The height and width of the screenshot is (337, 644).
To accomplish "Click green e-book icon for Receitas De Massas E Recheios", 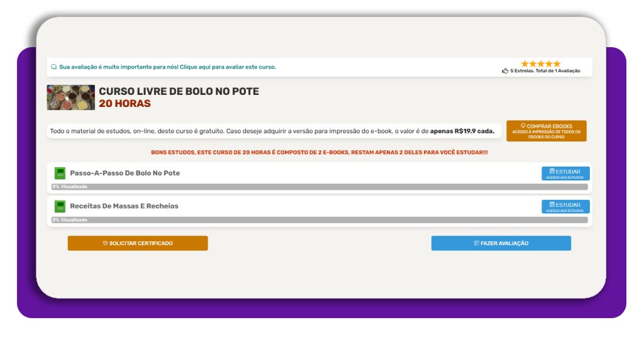I will click(x=60, y=206).
